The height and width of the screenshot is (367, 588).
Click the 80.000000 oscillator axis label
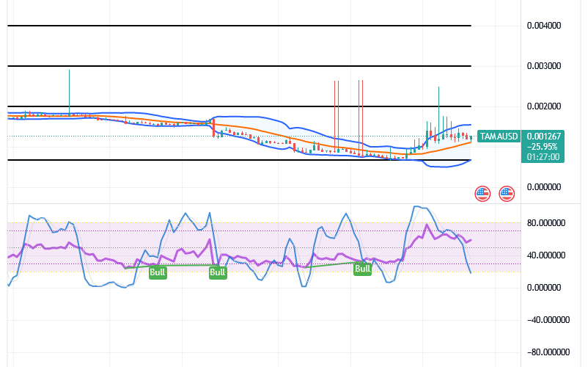[546, 223]
